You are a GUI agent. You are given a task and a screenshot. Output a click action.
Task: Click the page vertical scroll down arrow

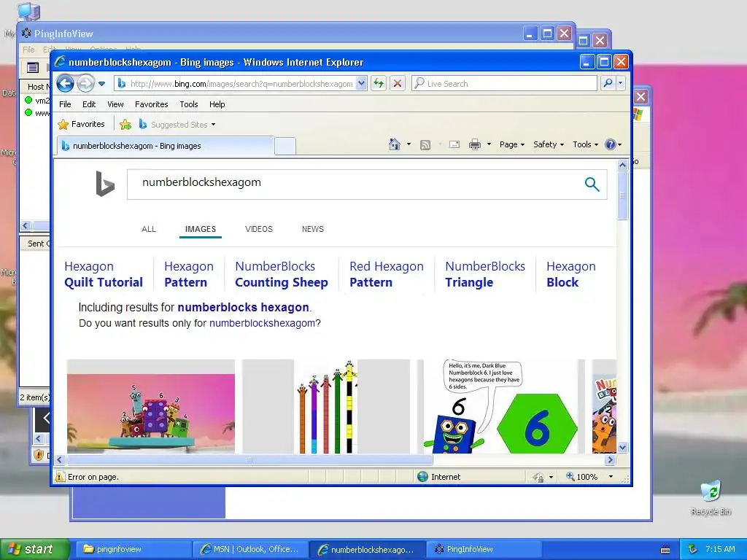(x=623, y=447)
